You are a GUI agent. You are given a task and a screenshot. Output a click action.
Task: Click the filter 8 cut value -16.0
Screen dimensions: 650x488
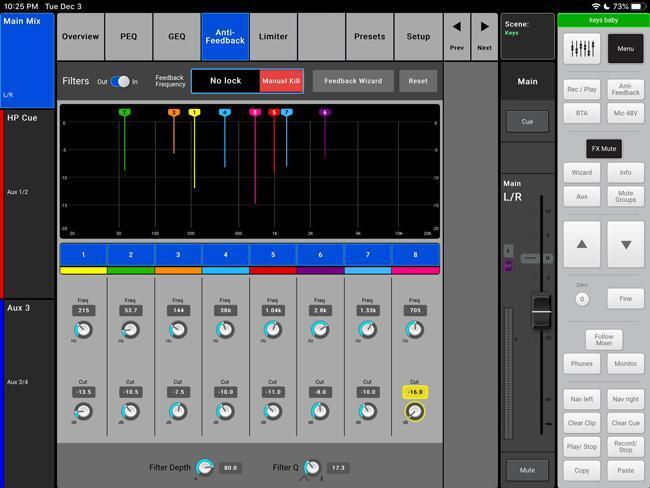(x=415, y=392)
